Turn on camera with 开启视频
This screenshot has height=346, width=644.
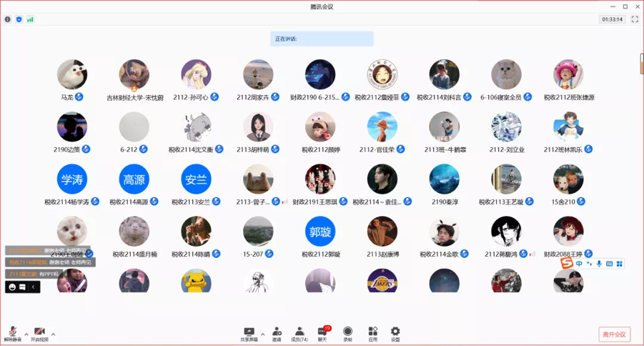pos(39,333)
